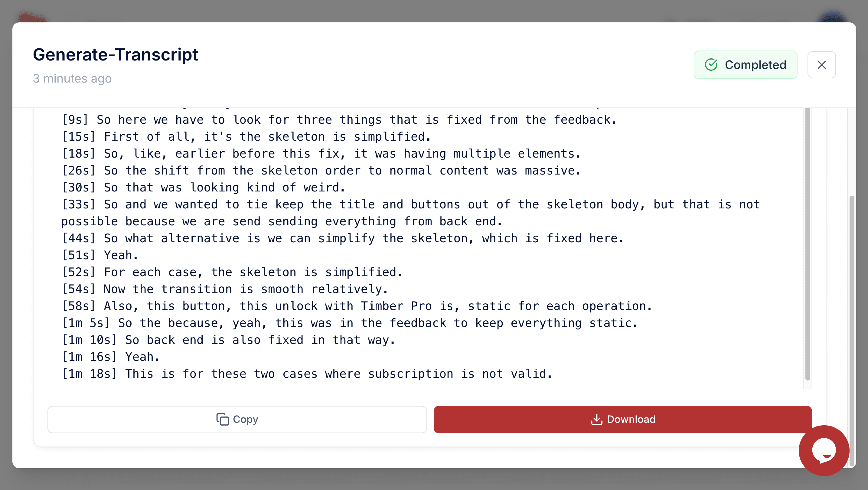The width and height of the screenshot is (868, 490).
Task: Click the [33s] title and buttons line
Action: (x=410, y=204)
